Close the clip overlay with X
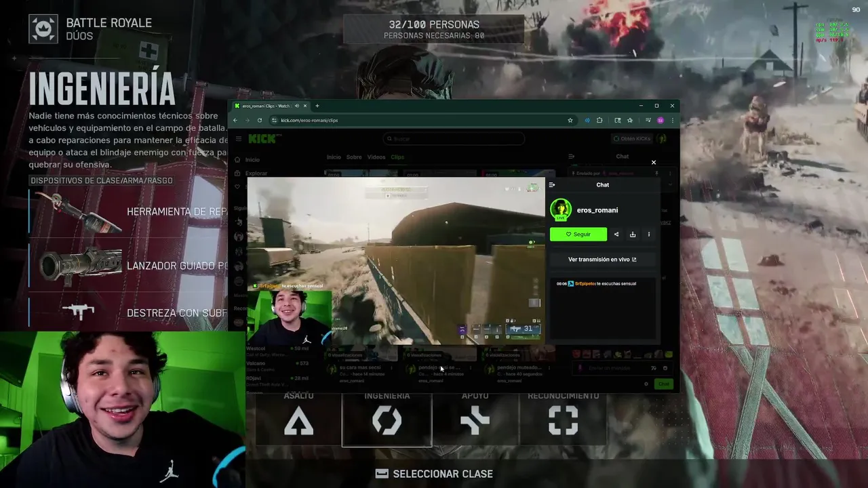The height and width of the screenshot is (488, 868). [x=654, y=163]
